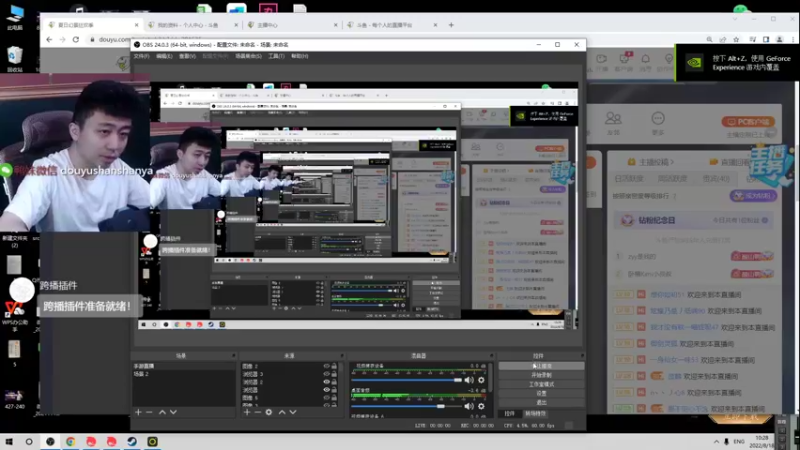Click 开始录制 start recording button

pyautogui.click(x=541, y=375)
